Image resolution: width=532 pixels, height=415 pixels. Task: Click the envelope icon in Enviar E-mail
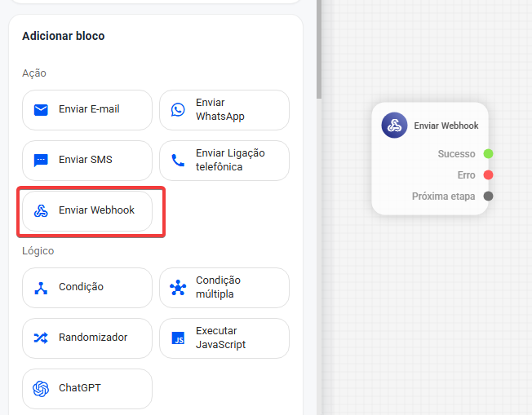pyautogui.click(x=41, y=110)
